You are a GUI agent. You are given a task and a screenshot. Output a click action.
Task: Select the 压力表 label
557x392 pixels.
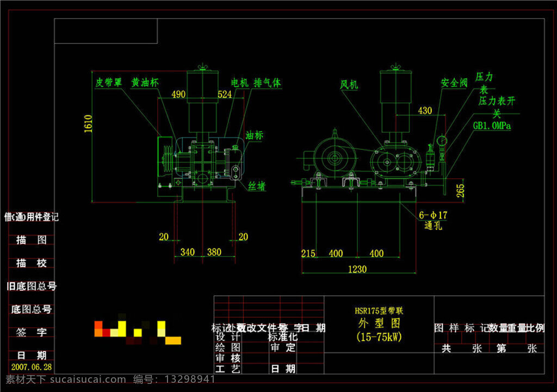(484, 83)
